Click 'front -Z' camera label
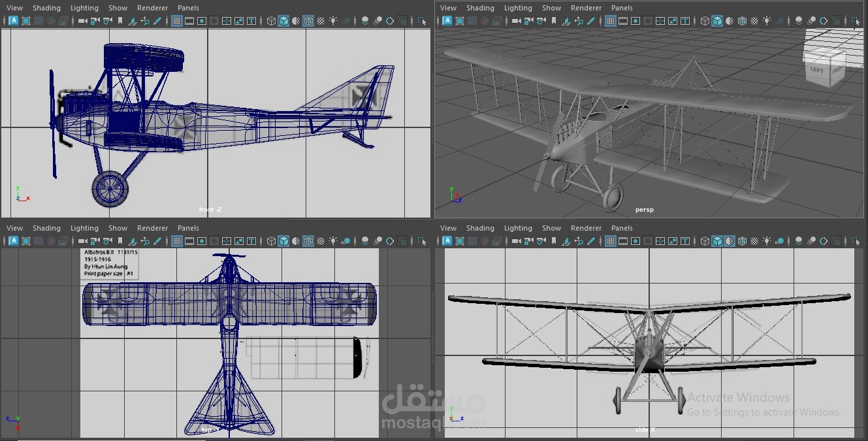Screen dimensions: 868x441 pos(210,209)
